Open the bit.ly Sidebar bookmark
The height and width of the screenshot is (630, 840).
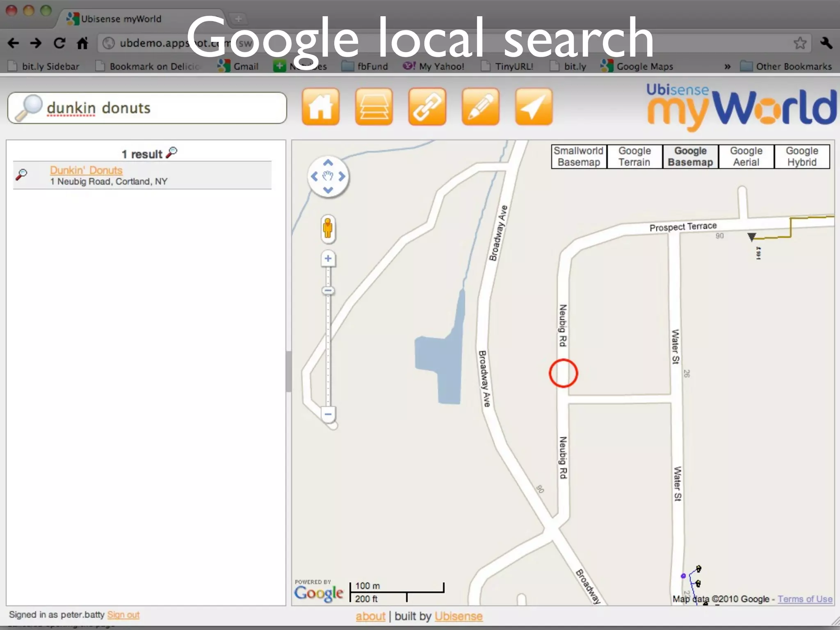[44, 66]
